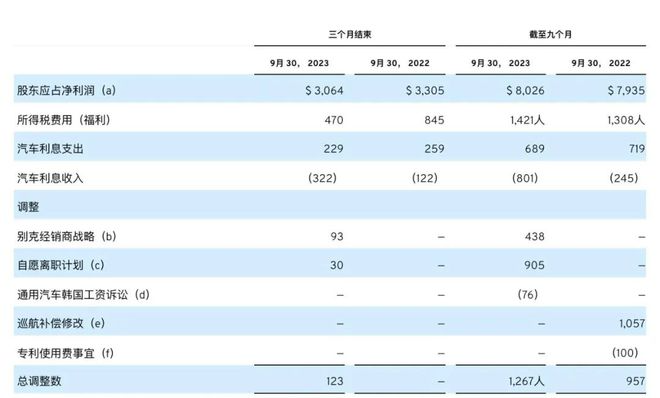Select the 通用汽车韩国工资诉讼 (d) label
The image size is (660, 398).
(x=83, y=295)
